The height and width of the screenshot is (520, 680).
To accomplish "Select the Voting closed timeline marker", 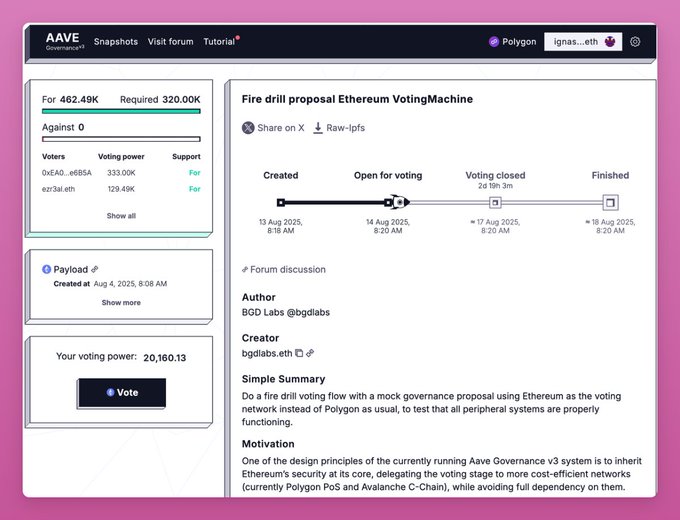I will tap(495, 203).
